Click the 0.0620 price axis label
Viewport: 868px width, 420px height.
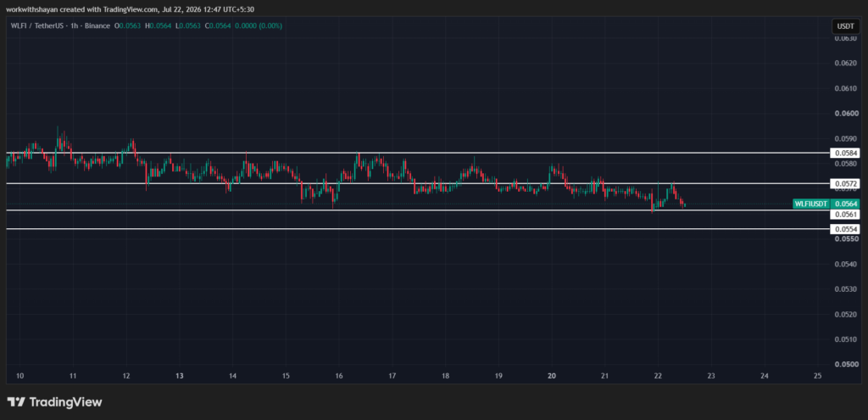[x=845, y=63]
